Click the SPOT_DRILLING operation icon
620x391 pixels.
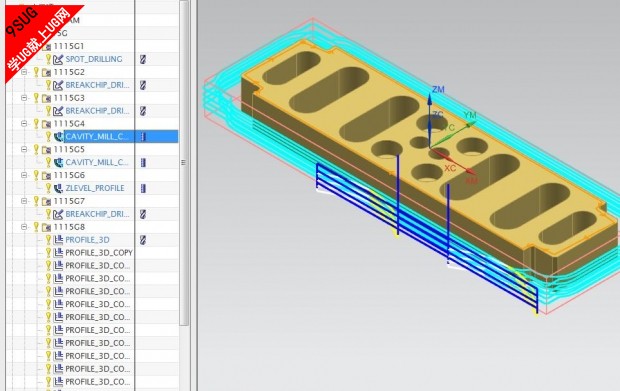pyautogui.click(x=58, y=59)
